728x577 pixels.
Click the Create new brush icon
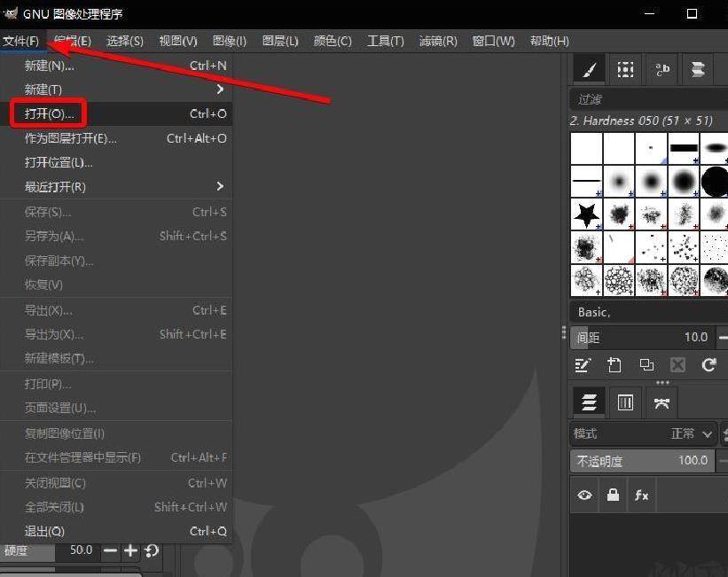614,365
